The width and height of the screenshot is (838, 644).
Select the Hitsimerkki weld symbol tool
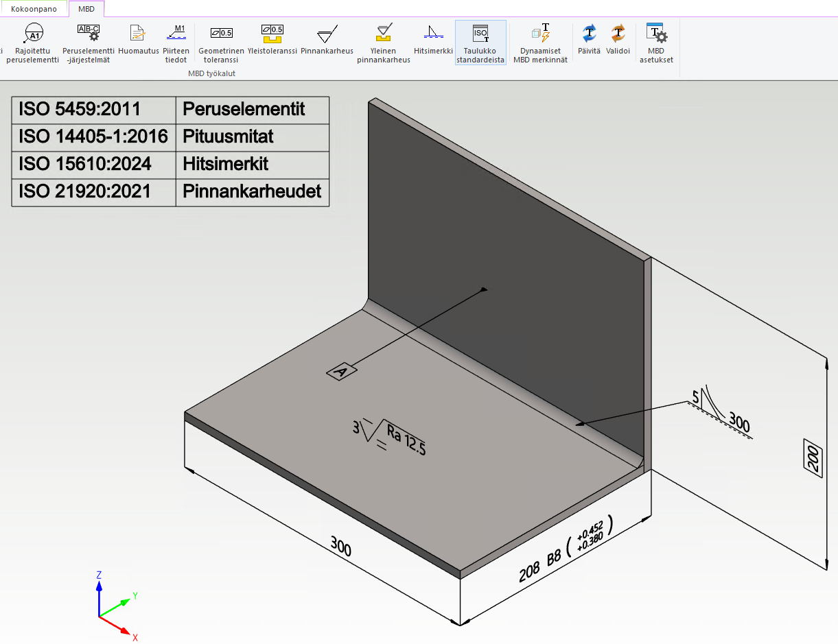click(x=433, y=33)
